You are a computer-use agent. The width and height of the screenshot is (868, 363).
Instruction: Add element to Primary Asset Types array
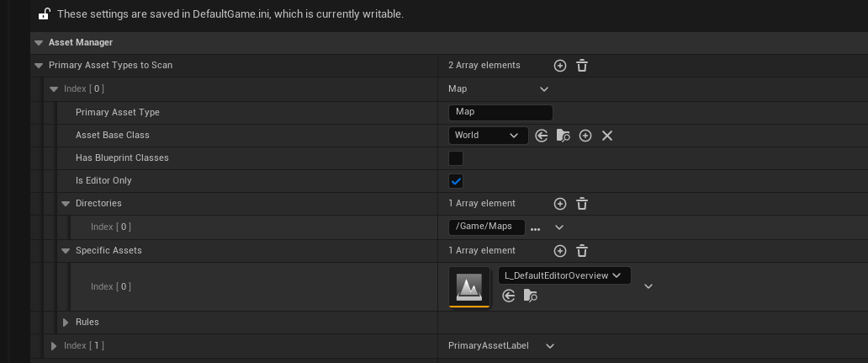coord(560,66)
